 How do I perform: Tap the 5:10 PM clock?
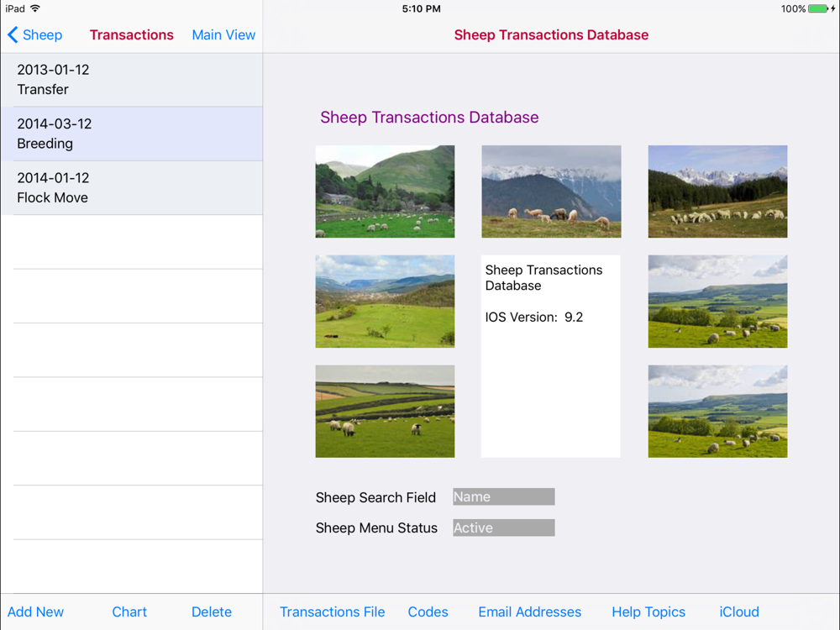tap(421, 8)
